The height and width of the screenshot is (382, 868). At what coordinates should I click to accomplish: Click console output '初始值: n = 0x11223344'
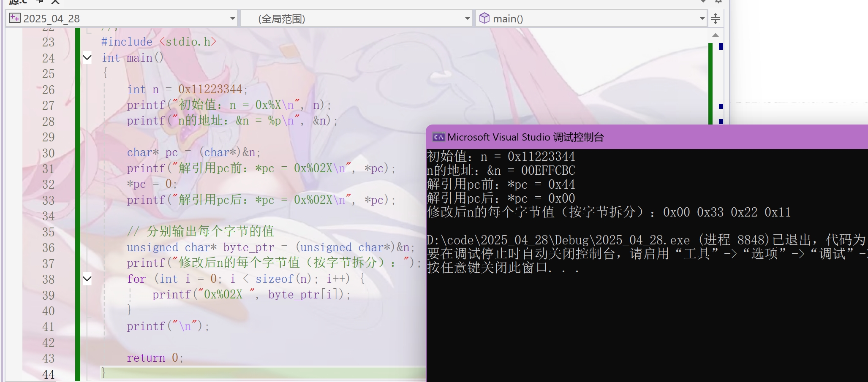click(x=501, y=157)
